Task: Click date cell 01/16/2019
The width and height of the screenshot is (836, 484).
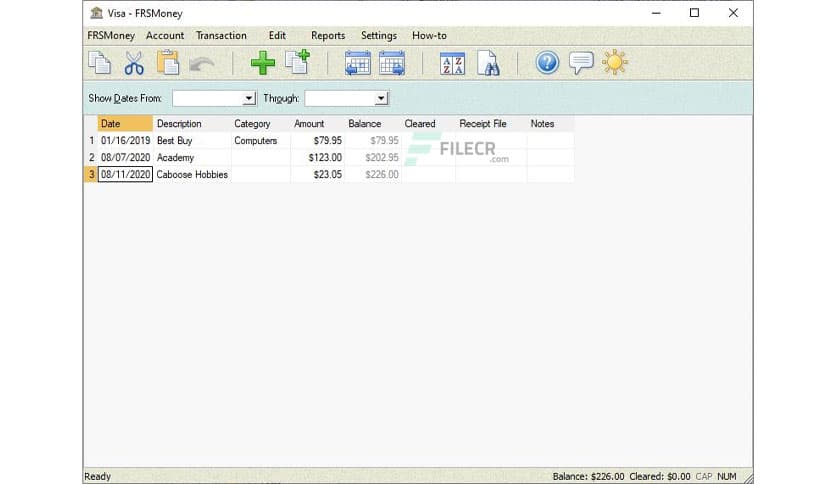Action: [x=125, y=141]
